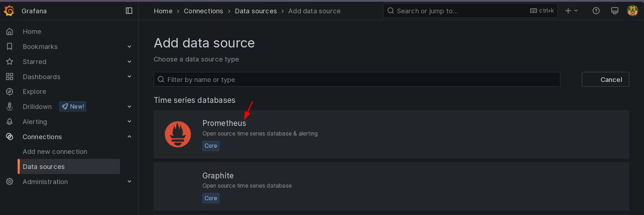Click the Explore compass icon

10,92
